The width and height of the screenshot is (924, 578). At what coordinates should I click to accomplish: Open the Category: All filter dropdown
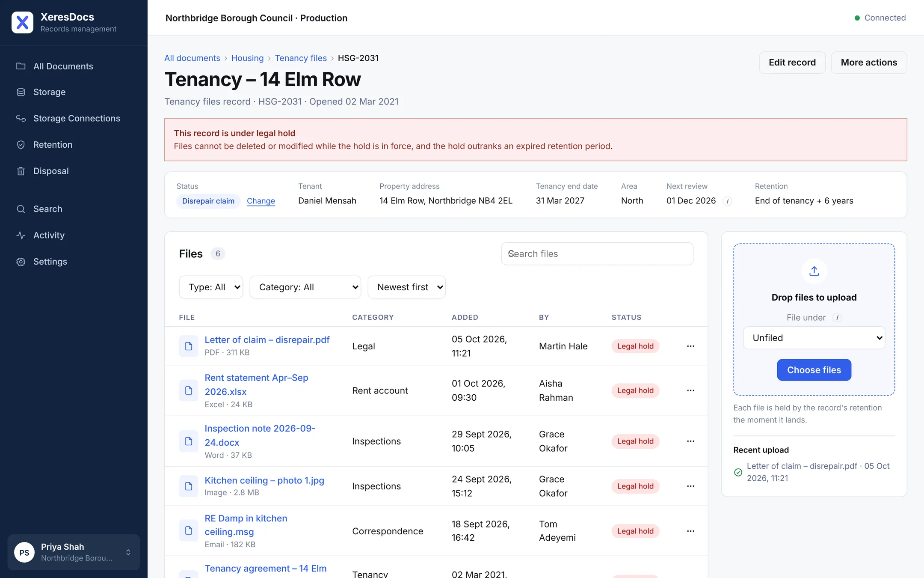(x=305, y=287)
